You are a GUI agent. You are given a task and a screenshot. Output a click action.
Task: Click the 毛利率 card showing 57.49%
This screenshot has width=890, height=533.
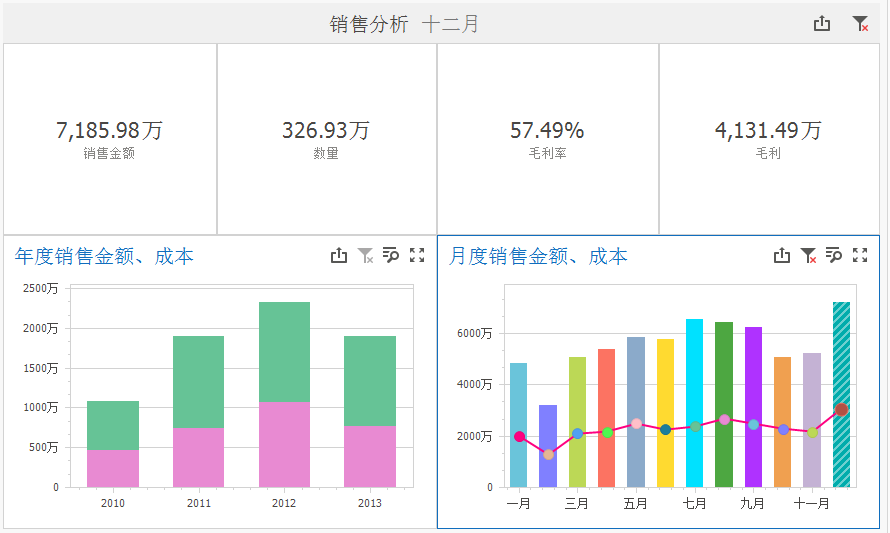pos(547,139)
